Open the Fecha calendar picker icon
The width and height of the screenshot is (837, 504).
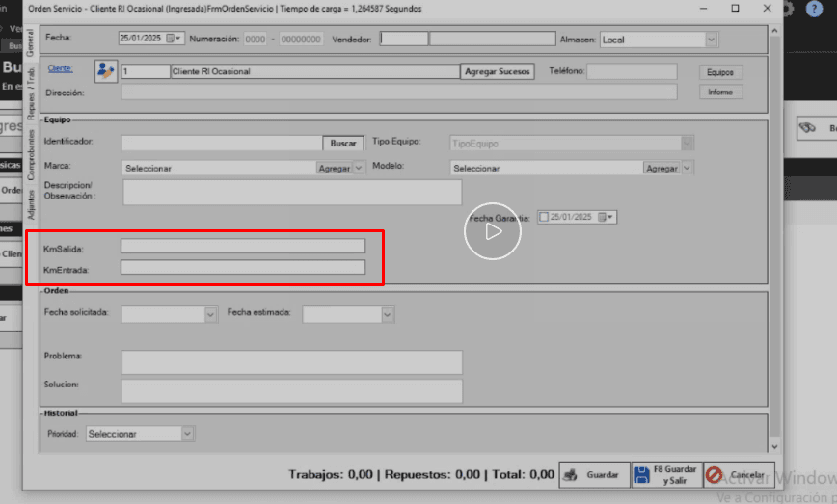(x=172, y=40)
